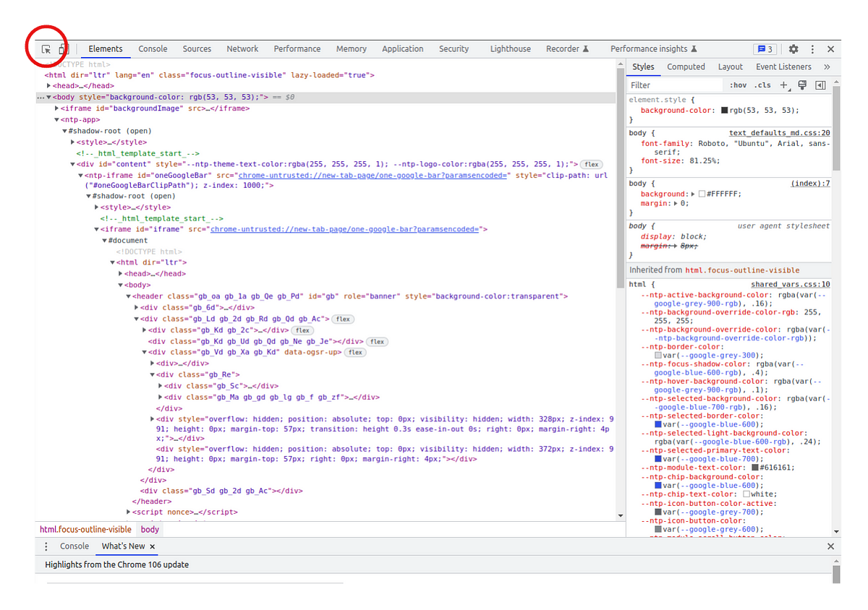The height and width of the screenshot is (610, 868).
Task: Switch to the Layout sidebar tab
Action: pyautogui.click(x=731, y=66)
